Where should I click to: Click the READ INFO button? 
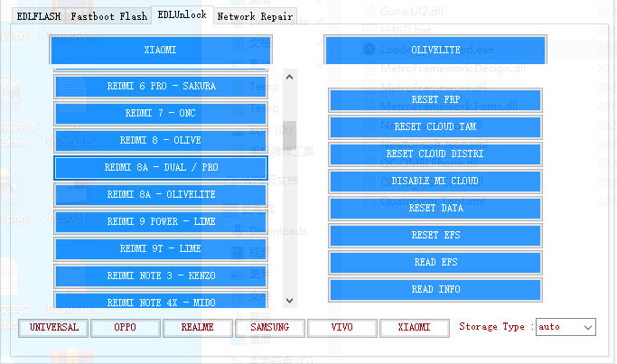[x=435, y=290]
